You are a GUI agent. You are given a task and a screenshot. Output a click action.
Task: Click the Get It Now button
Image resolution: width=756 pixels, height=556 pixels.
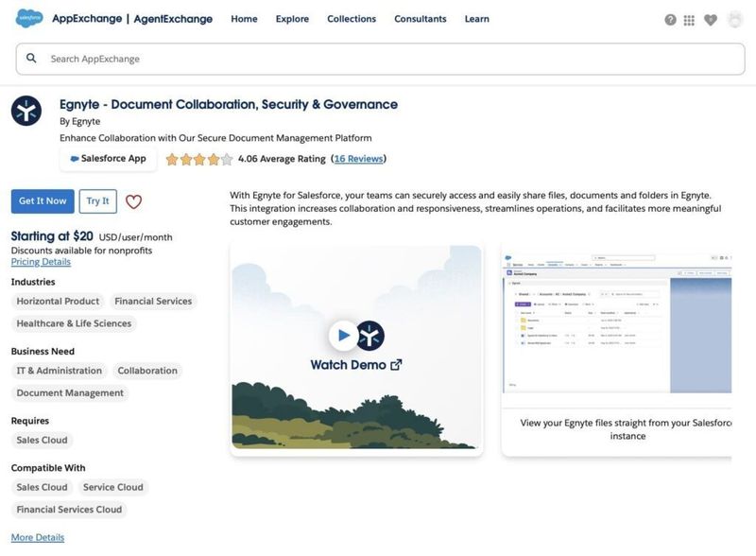click(x=43, y=201)
